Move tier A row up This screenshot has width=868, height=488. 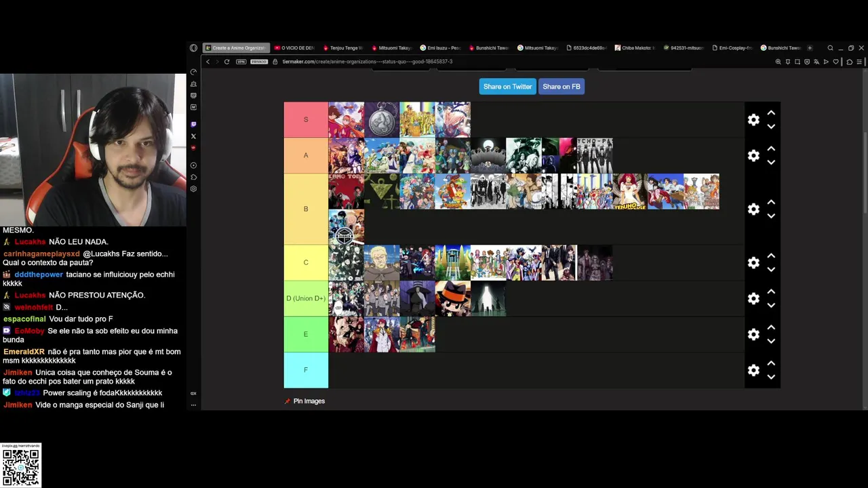click(771, 148)
